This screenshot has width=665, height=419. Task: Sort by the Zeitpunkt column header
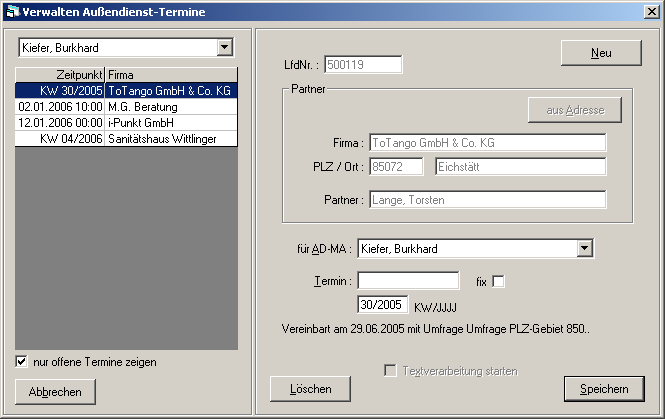coord(60,74)
